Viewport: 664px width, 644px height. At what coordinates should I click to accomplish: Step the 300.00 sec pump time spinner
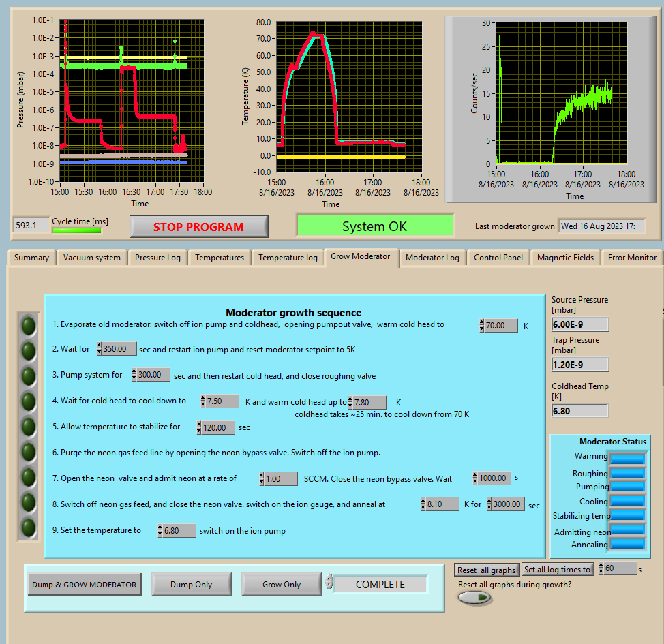134,375
